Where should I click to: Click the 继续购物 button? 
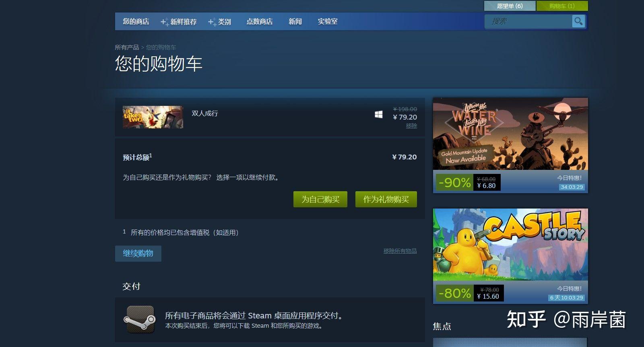(138, 254)
